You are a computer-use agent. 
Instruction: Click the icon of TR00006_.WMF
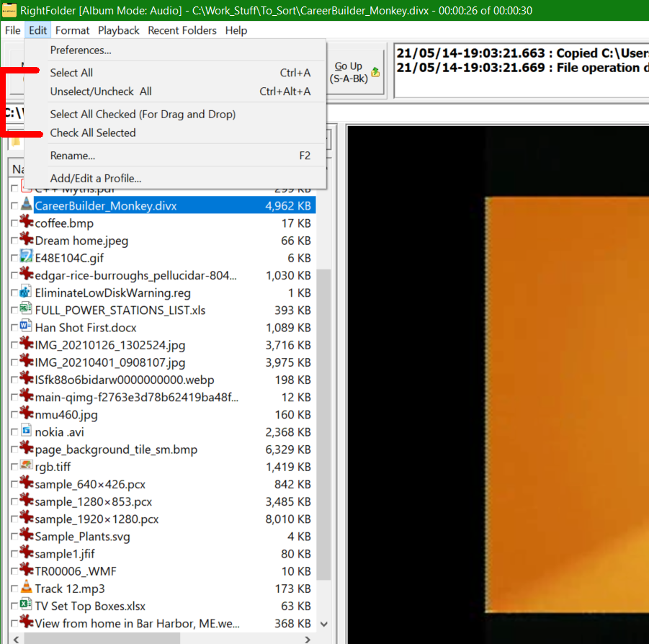coord(27,570)
